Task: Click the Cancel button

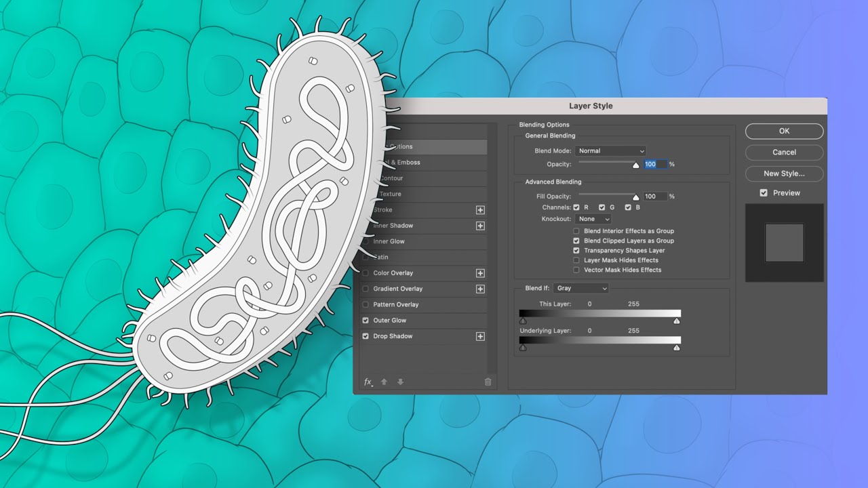Action: pos(784,152)
